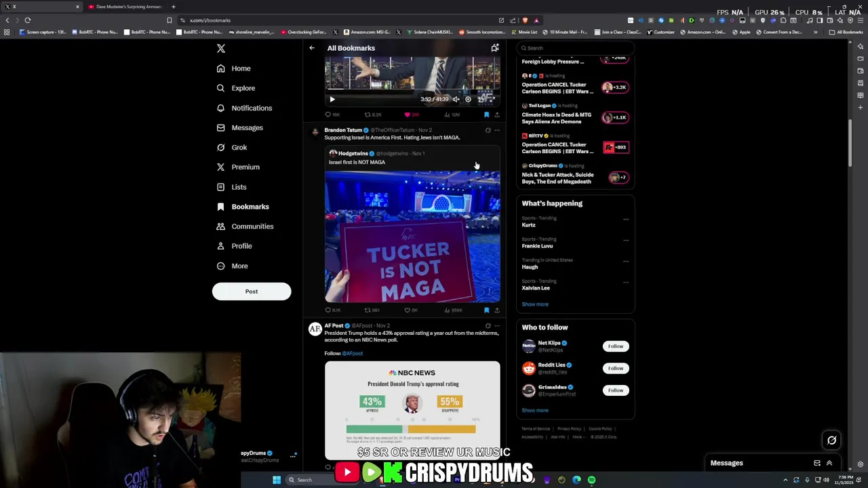Share the top video post

point(497,115)
